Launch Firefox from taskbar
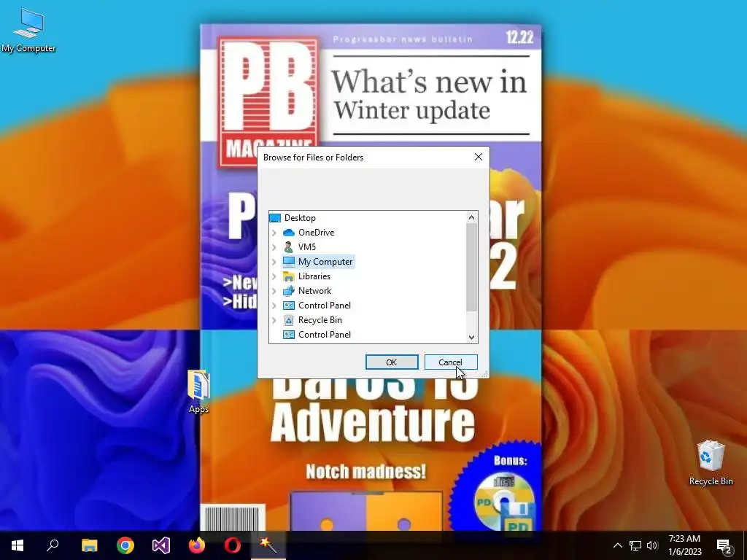Screen dimensions: 747x560 click(197, 545)
